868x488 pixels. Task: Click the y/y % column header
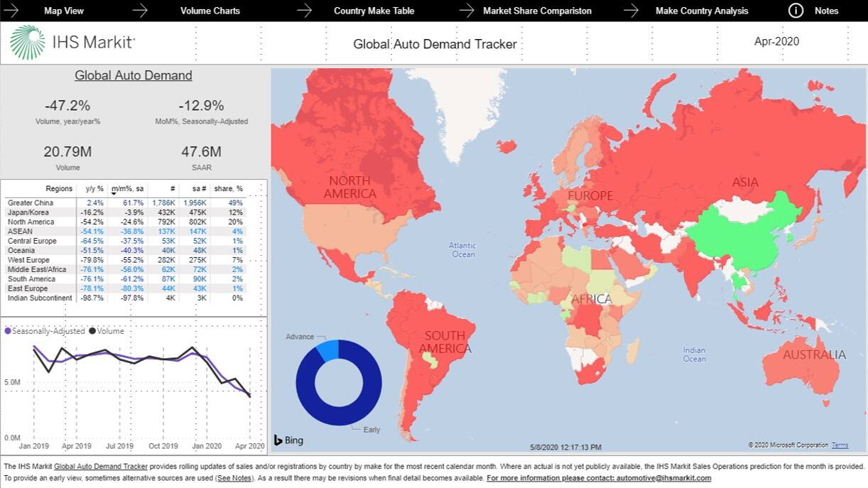tap(94, 188)
